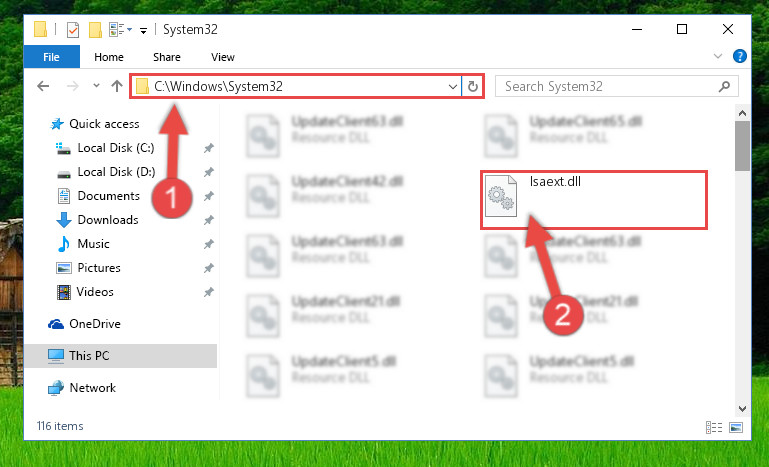Refresh the System32 folder view
This screenshot has width=769, height=467.
(x=473, y=86)
